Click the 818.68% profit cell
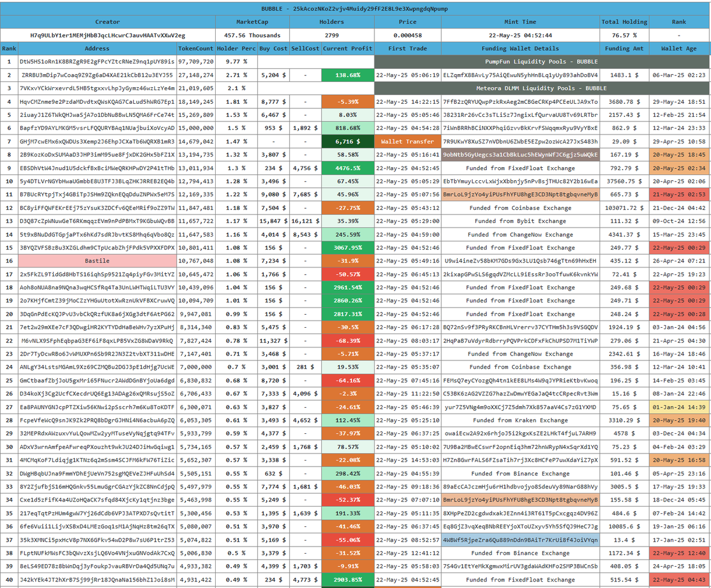The image size is (711, 588). coord(347,128)
